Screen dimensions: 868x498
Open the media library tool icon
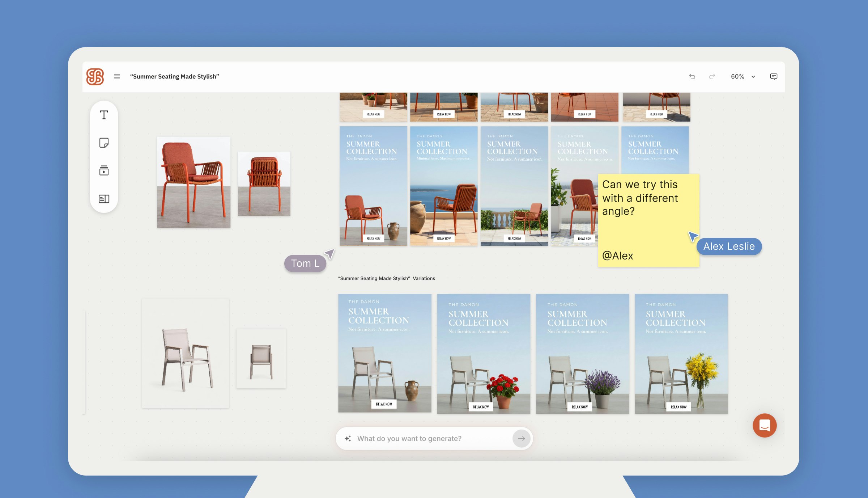click(x=104, y=170)
